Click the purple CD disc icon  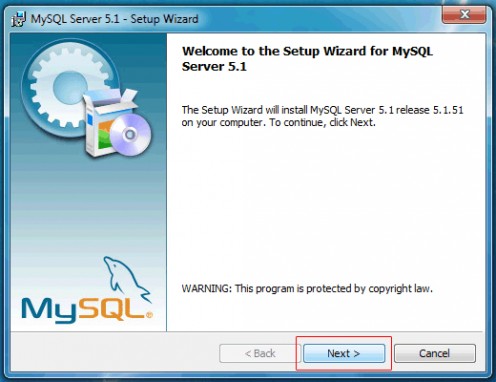tap(130, 135)
